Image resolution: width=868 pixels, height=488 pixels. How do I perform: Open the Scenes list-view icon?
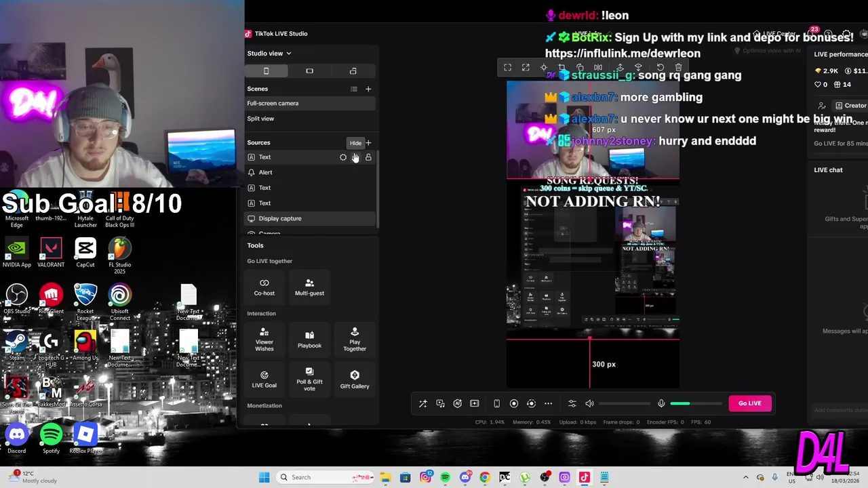[353, 89]
